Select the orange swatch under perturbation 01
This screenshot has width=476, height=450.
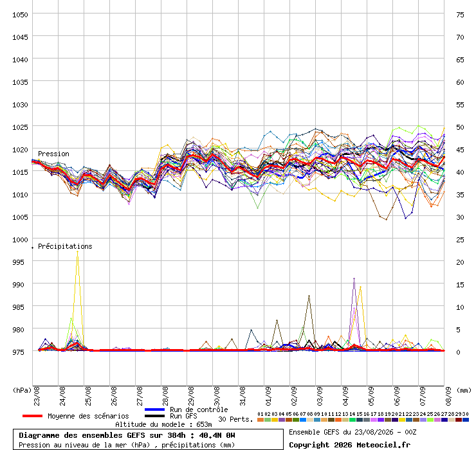pyautogui.click(x=261, y=420)
